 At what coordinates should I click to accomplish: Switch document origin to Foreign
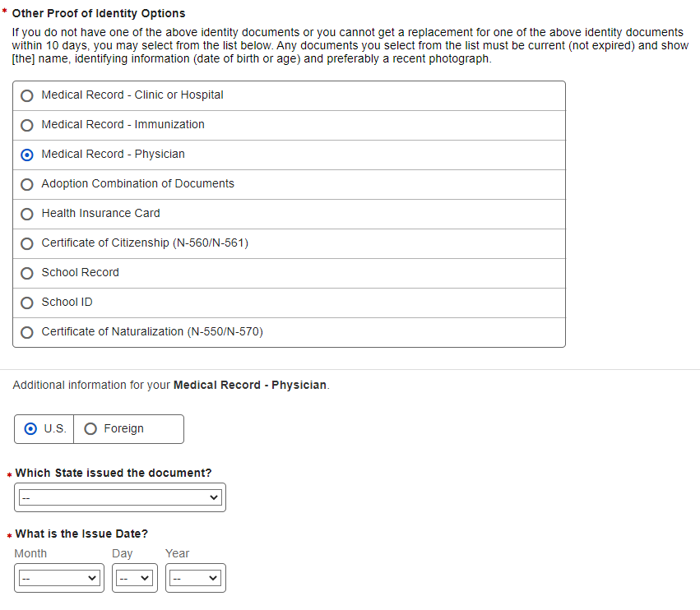pyautogui.click(x=90, y=428)
